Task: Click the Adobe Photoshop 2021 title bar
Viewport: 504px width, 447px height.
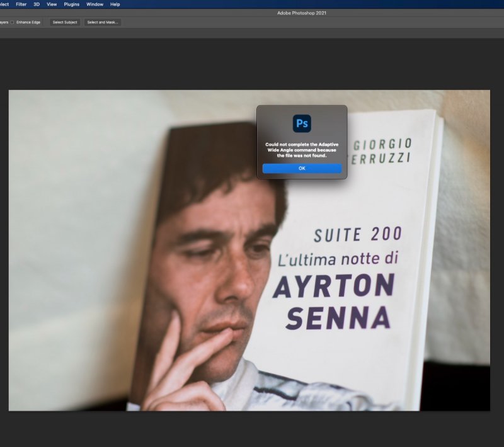Action: (x=302, y=13)
